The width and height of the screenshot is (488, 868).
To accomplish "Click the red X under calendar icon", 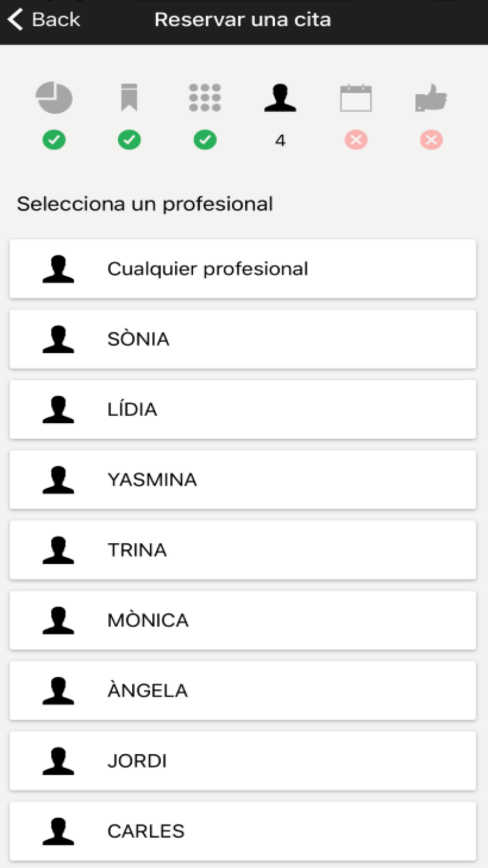I will [x=356, y=140].
